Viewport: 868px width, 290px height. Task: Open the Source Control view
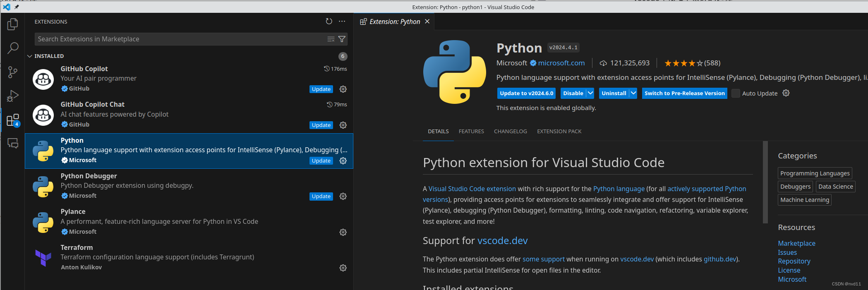(x=13, y=72)
